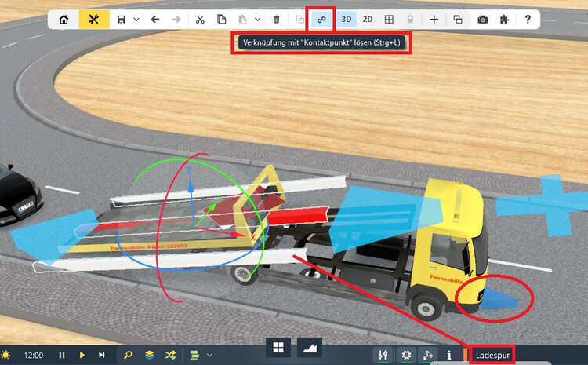Open the layers panel in the bottom bar

click(149, 355)
